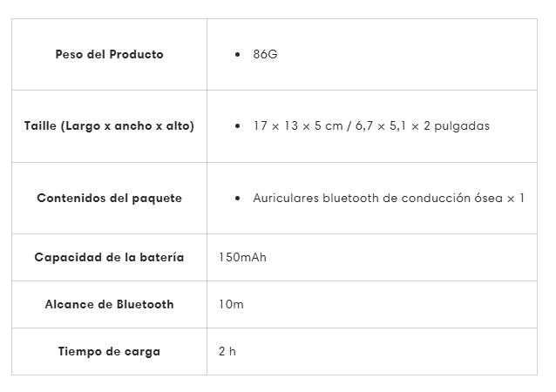The height and width of the screenshot is (392, 556).
Task: Click the word pulgadas in dimensions row
Action: pyautogui.click(x=462, y=126)
